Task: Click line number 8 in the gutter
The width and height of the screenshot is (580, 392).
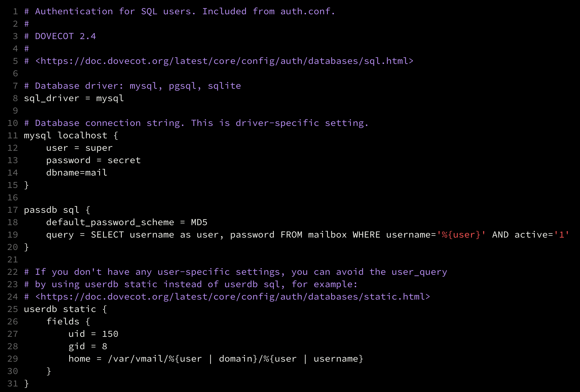Action: (x=15, y=98)
